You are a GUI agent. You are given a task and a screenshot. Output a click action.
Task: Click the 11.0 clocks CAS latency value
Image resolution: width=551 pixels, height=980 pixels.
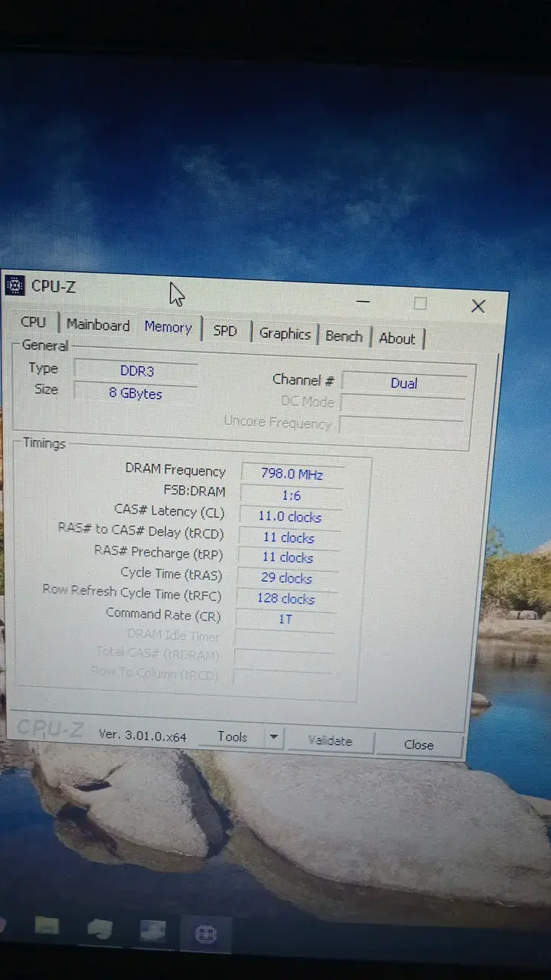[289, 517]
